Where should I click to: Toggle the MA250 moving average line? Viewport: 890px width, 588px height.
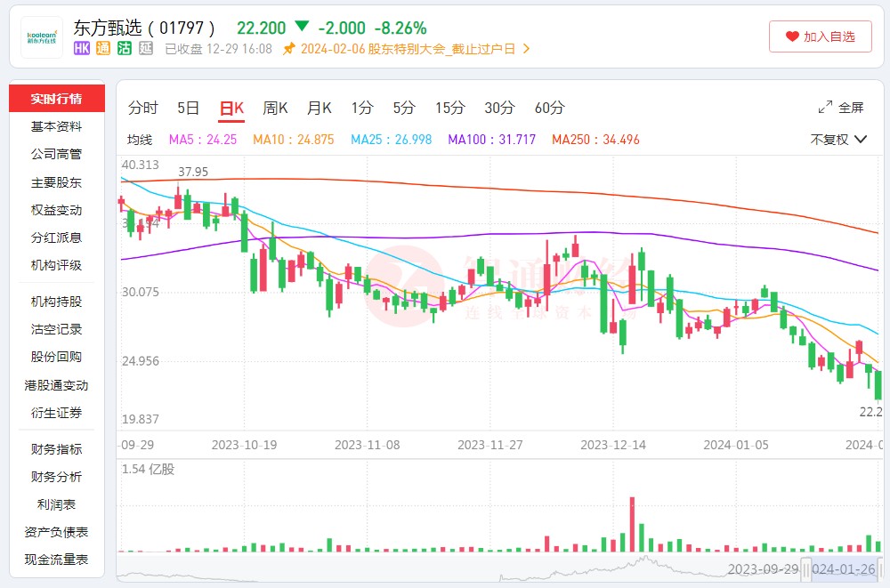pyautogui.click(x=595, y=140)
